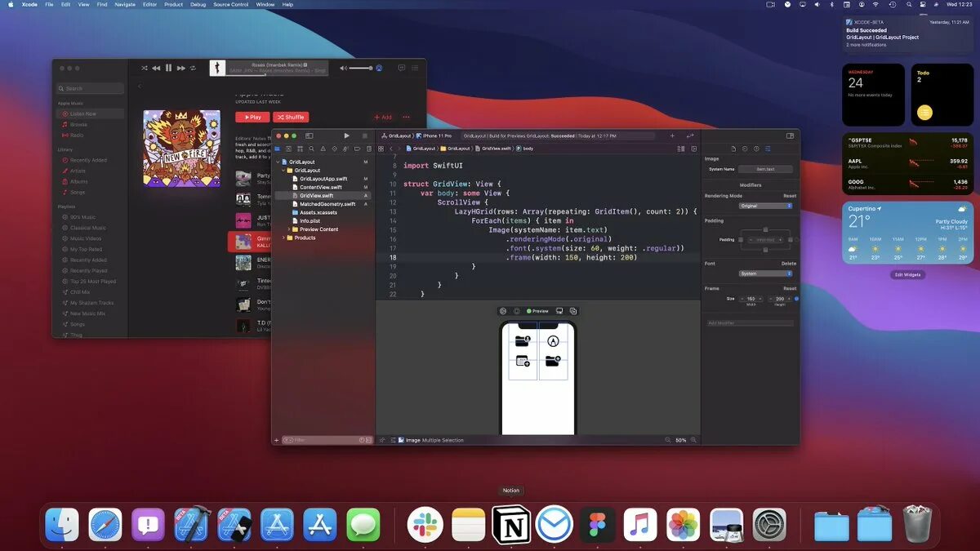This screenshot has width=980, height=551.
Task: Skip to next track in Music
Action: click(181, 68)
